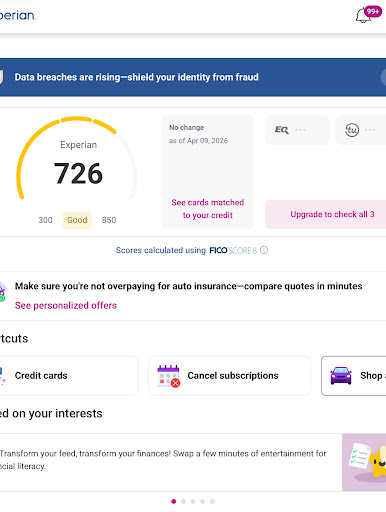Open See personalized offers link
Viewport: 386px width, 512px height.
66,305
